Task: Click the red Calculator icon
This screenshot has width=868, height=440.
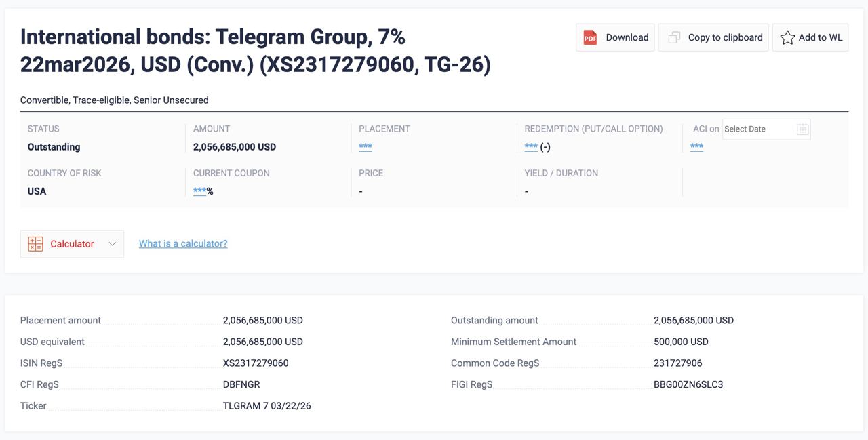Action: (x=35, y=244)
